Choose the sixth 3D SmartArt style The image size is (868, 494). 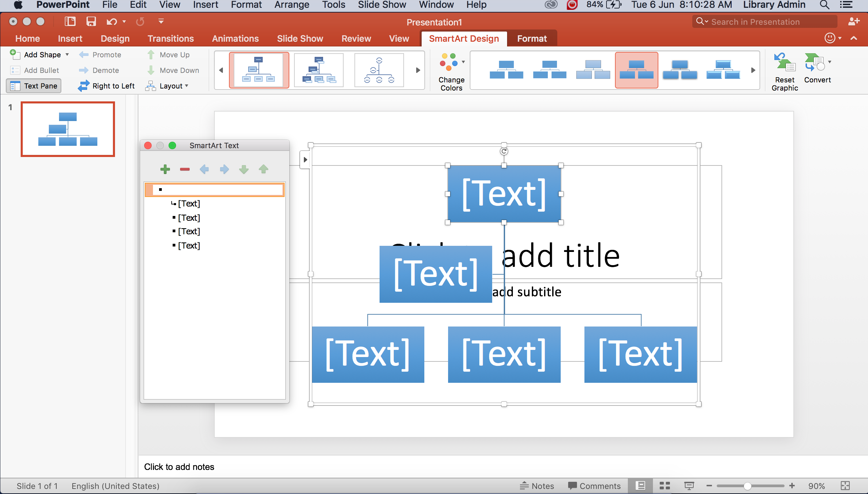(x=723, y=70)
